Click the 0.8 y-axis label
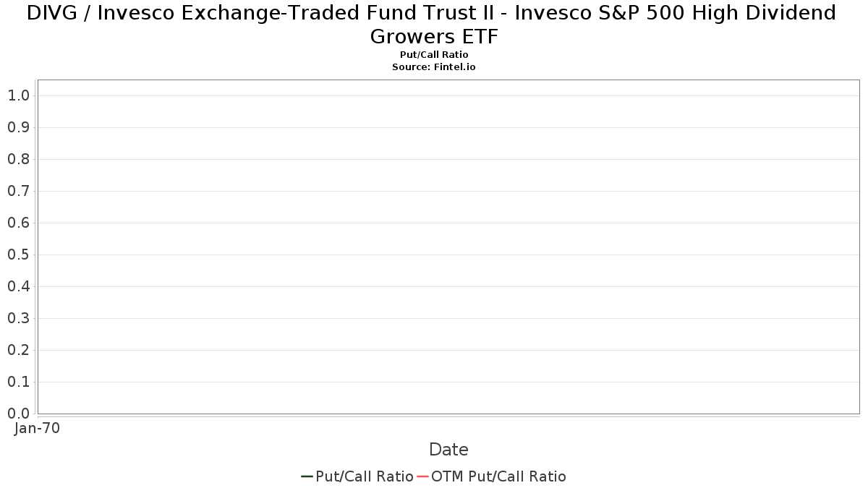 19,159
